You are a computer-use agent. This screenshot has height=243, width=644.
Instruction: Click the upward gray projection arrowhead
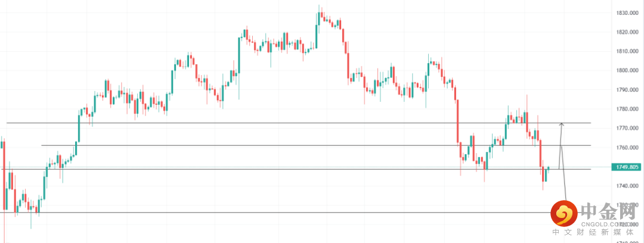coord(561,124)
